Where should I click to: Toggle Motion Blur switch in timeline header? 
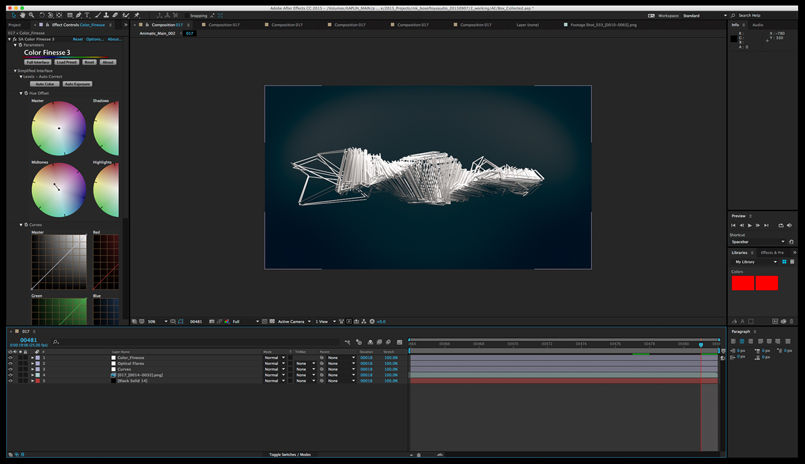tap(389, 342)
